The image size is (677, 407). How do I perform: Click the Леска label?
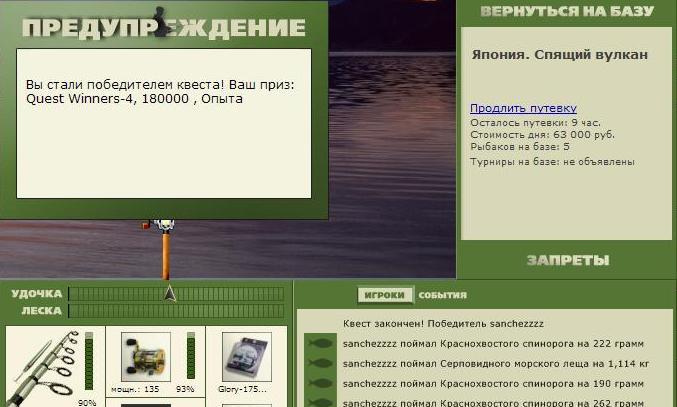(41, 311)
